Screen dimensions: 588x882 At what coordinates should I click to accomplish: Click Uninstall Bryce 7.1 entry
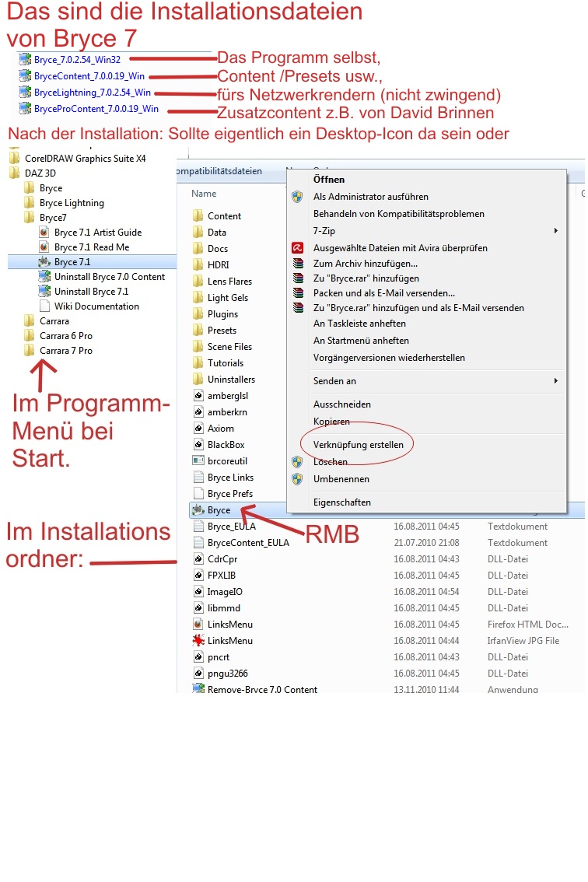point(84,291)
